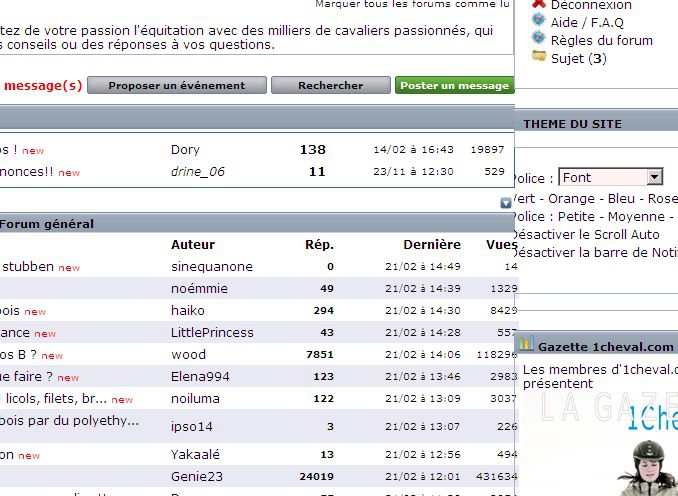The width and height of the screenshot is (678, 496).
Task: Sort topics by the Auteur column header
Action: [193, 244]
